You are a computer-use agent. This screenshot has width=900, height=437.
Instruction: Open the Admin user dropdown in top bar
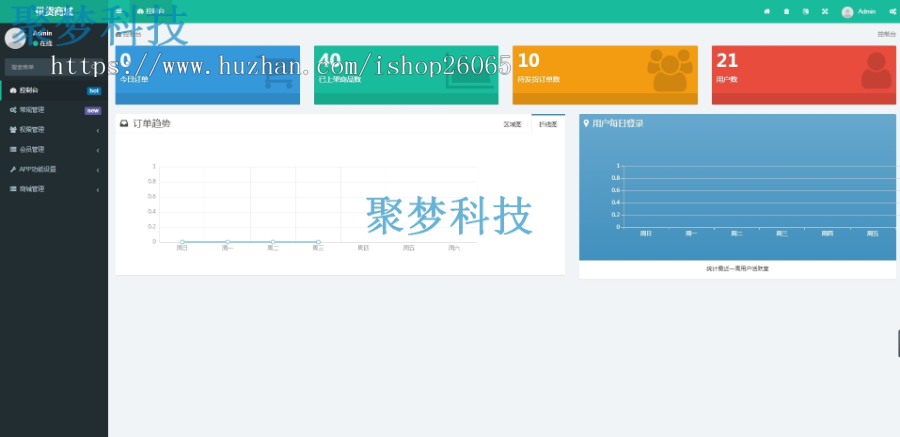(859, 12)
